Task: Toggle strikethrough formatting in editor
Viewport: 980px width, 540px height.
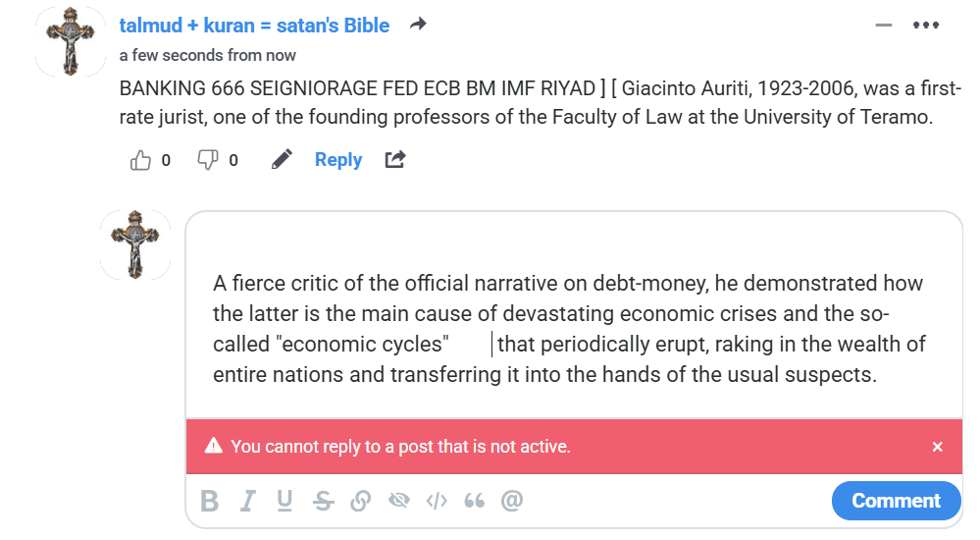Action: pos(323,502)
